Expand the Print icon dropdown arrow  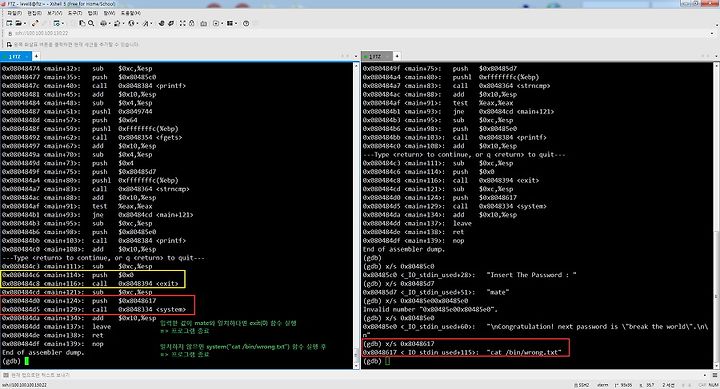click(x=109, y=23)
